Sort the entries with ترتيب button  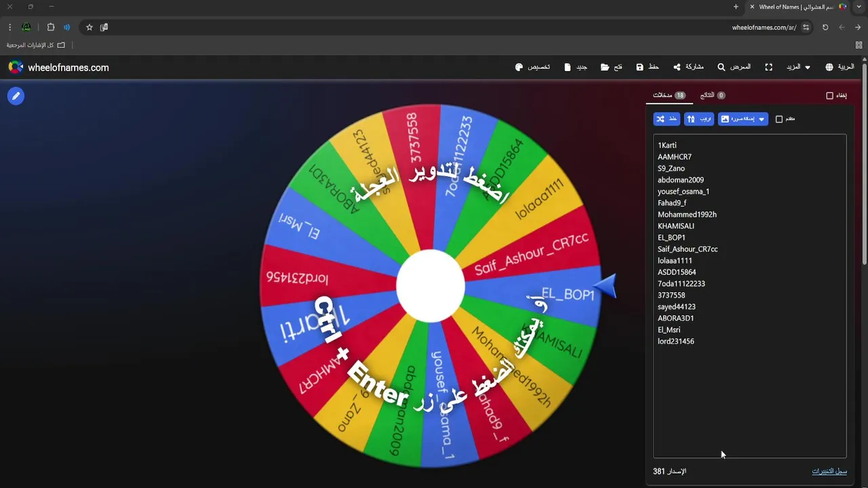tap(699, 119)
